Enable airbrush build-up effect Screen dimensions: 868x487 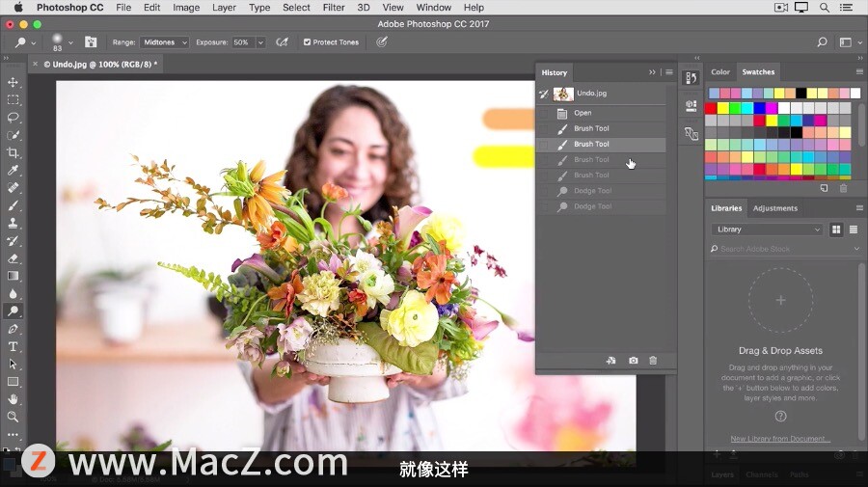283,42
